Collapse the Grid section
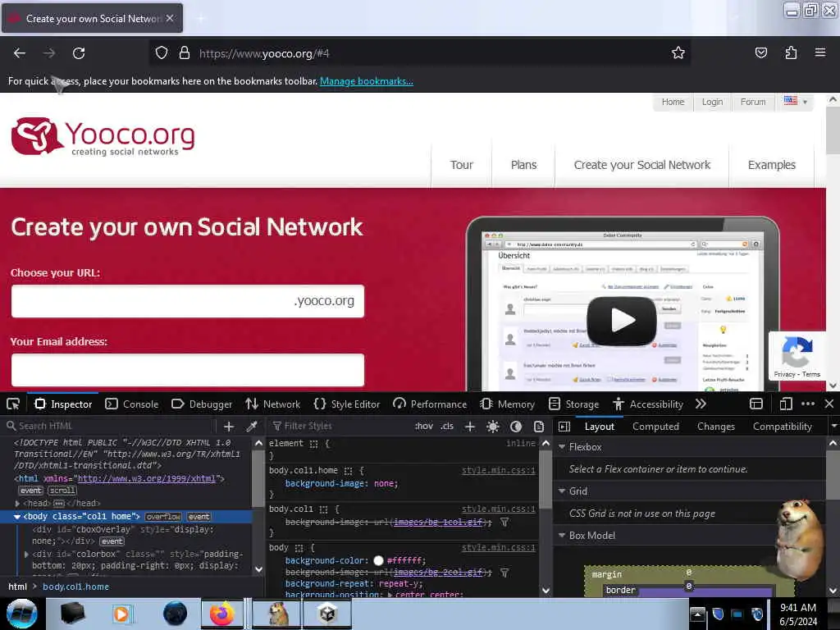Image resolution: width=840 pixels, height=630 pixels. point(562,491)
